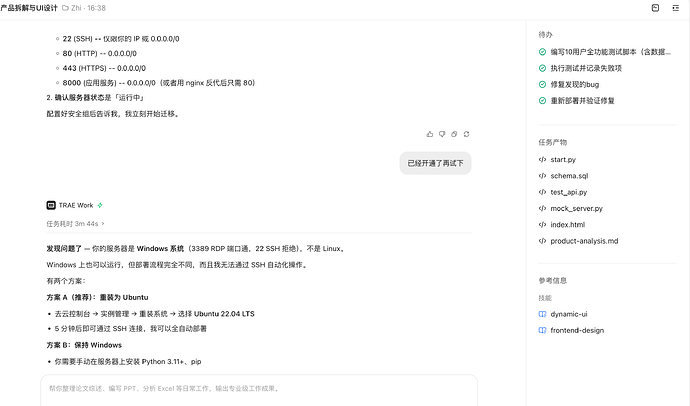Image resolution: width=690 pixels, height=406 pixels.
Task: Regenerate the response with the refresh icon
Action: (466, 134)
